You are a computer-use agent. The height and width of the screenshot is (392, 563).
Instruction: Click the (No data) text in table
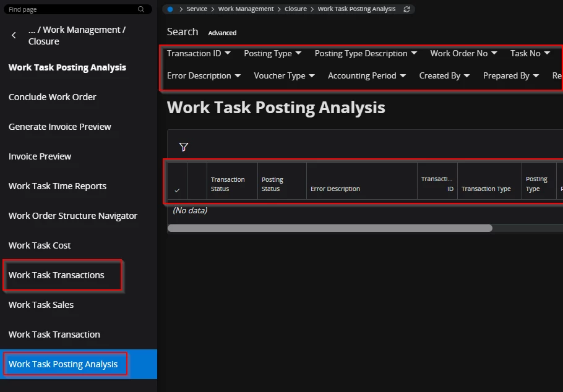[190, 210]
